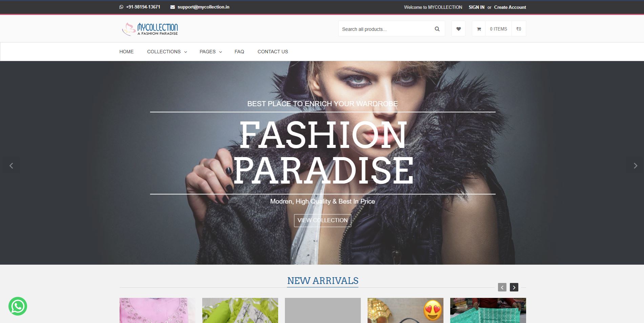The height and width of the screenshot is (323, 644).
Task: Open the pink embroidered product thumbnail
Action: [158, 310]
